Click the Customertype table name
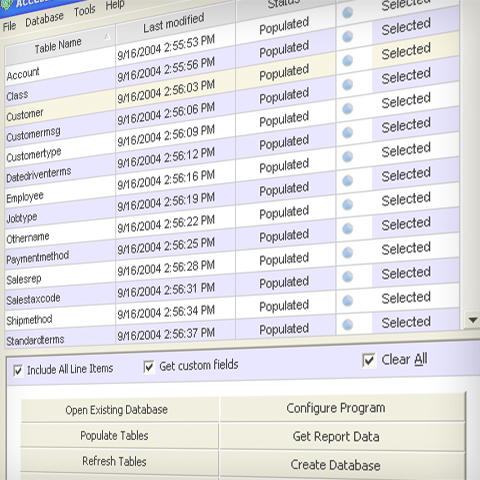 pos(34,155)
